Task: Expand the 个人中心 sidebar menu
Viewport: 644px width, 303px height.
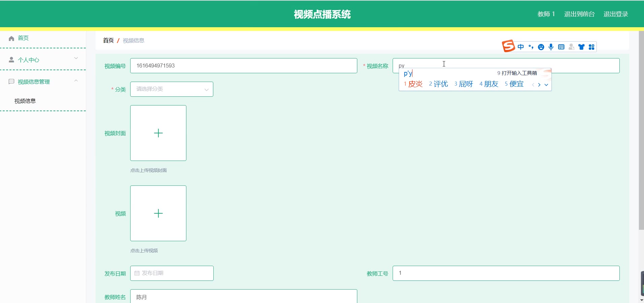Action: click(x=43, y=60)
